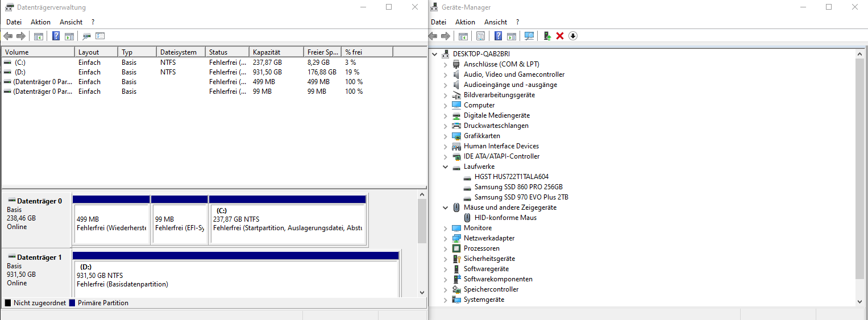This screenshot has height=320, width=868.
Task: Toggle console tree icon in Geräte-Manager toolbar
Action: click(463, 36)
